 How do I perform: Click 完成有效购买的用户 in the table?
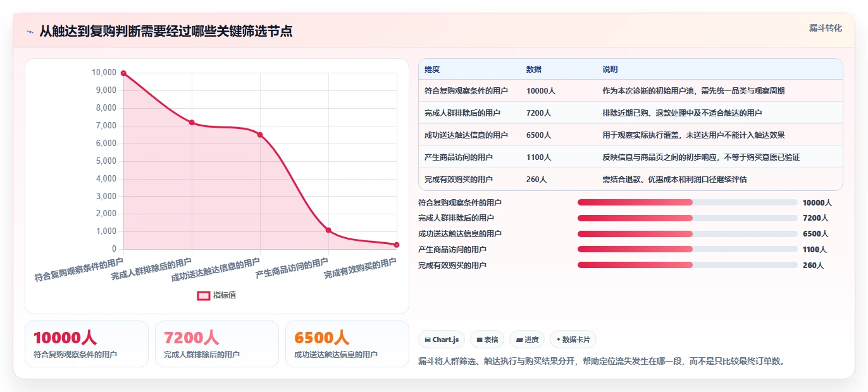(x=459, y=180)
